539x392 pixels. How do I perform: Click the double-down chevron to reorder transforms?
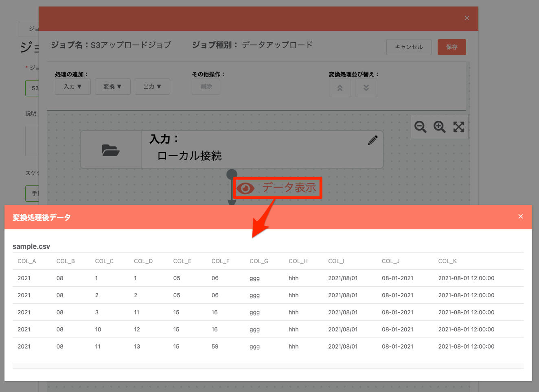[x=366, y=87]
